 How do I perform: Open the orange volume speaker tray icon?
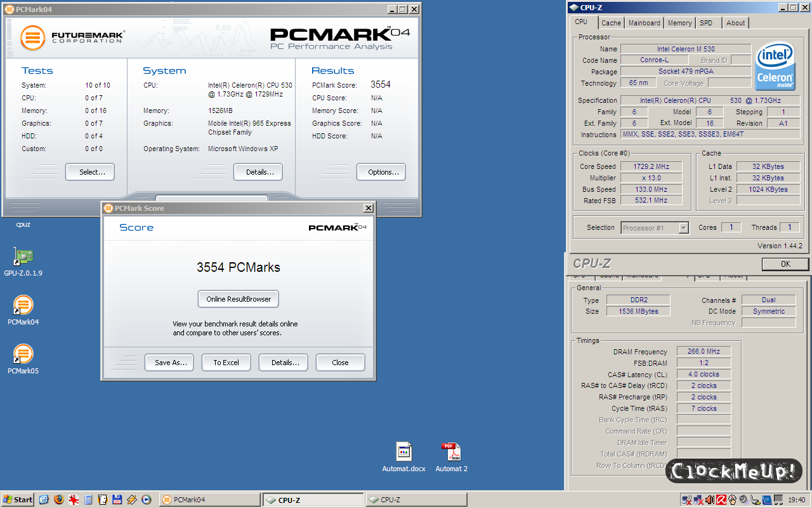pos(710,500)
